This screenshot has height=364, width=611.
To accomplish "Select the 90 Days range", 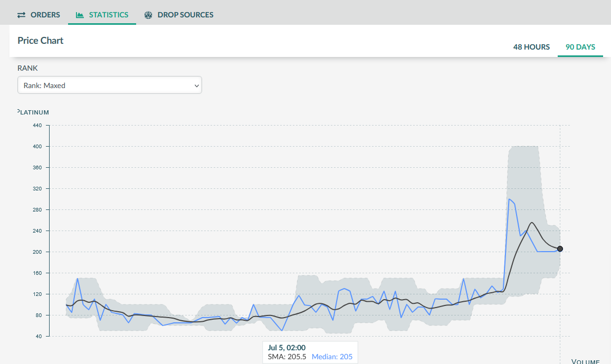I will point(580,47).
